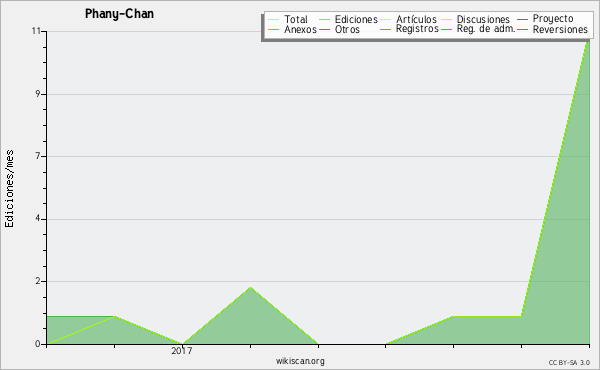
Task: Click the y-axis value 11
Action: click(36, 31)
